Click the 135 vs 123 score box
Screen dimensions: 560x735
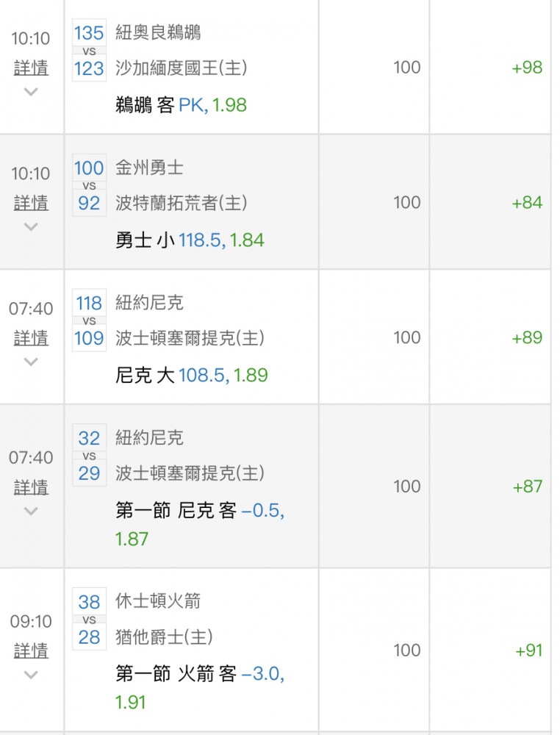pyautogui.click(x=89, y=50)
